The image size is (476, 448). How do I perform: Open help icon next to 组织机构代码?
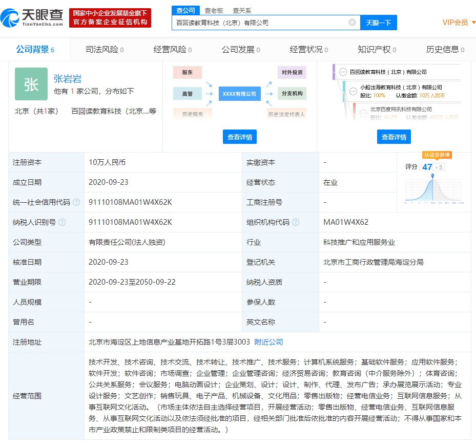click(296, 222)
